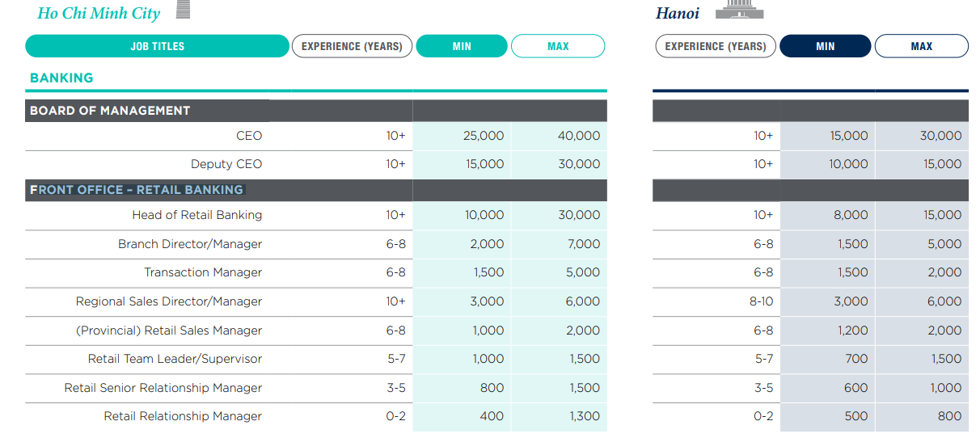Click the Hanoi monument icon
Screen dimensions: 980x438
pos(739,9)
